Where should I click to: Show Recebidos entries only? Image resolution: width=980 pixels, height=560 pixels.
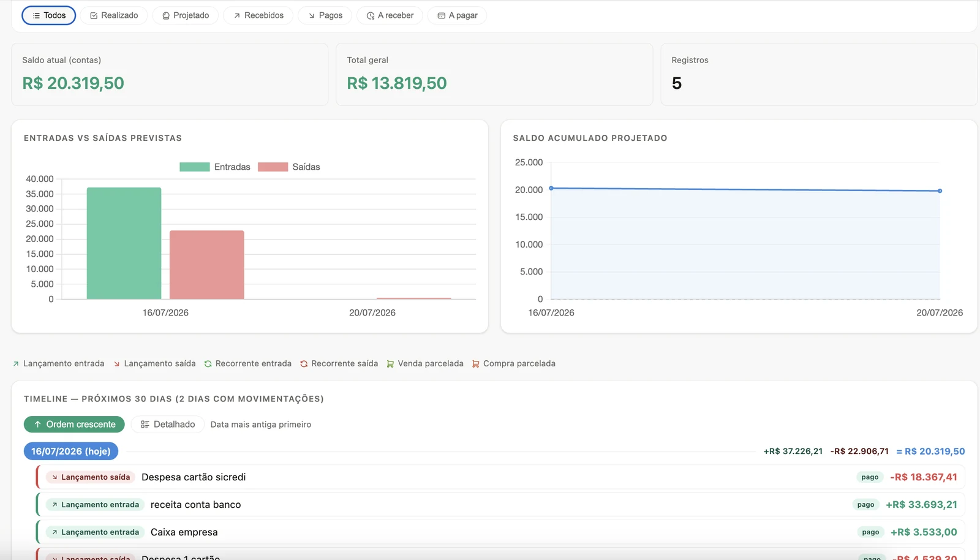(258, 15)
